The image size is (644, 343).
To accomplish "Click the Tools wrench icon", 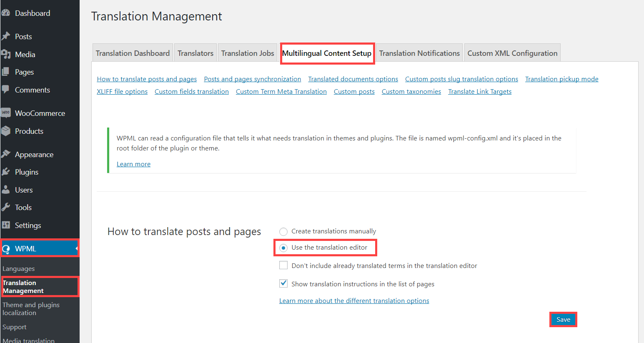I will [x=5, y=207].
